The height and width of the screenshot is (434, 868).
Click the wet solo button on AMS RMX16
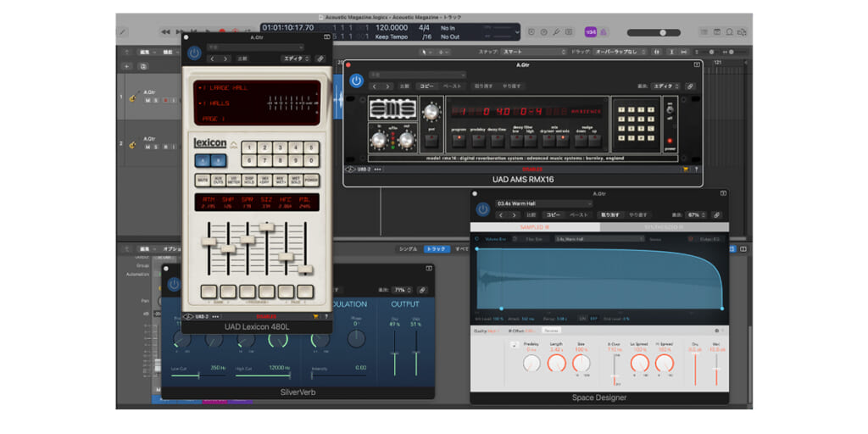coord(563,141)
